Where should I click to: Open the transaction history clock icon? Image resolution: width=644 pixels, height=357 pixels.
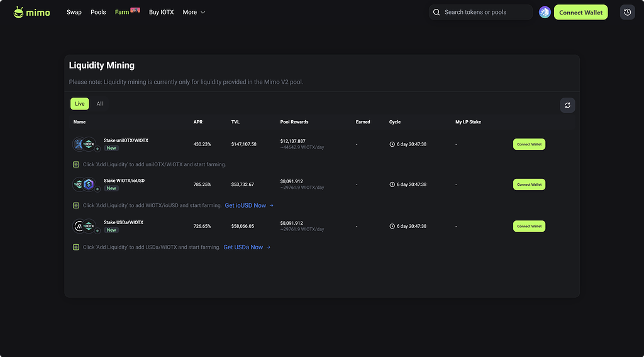[x=627, y=12]
